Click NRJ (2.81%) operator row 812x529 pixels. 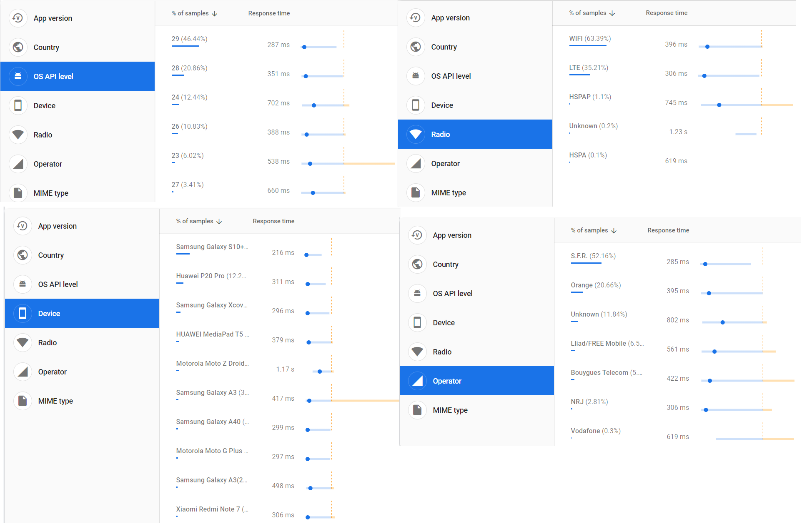click(677, 404)
